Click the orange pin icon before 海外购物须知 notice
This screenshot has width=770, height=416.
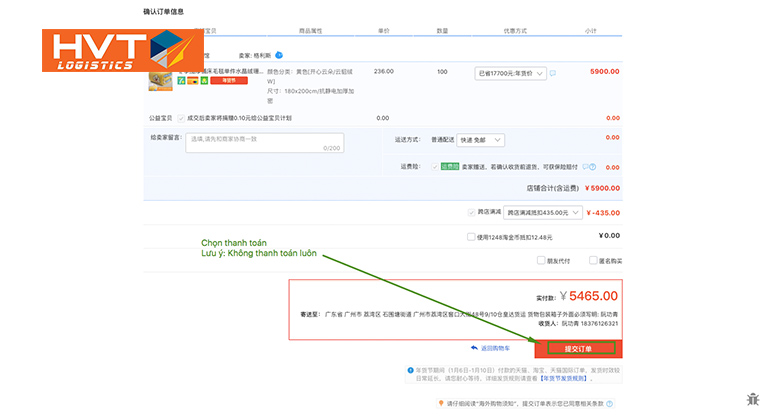441,403
